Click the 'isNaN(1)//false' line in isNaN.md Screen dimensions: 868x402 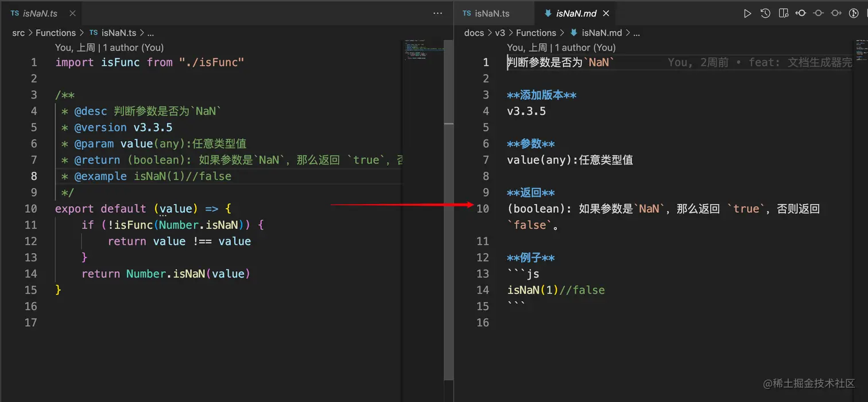[556, 290]
